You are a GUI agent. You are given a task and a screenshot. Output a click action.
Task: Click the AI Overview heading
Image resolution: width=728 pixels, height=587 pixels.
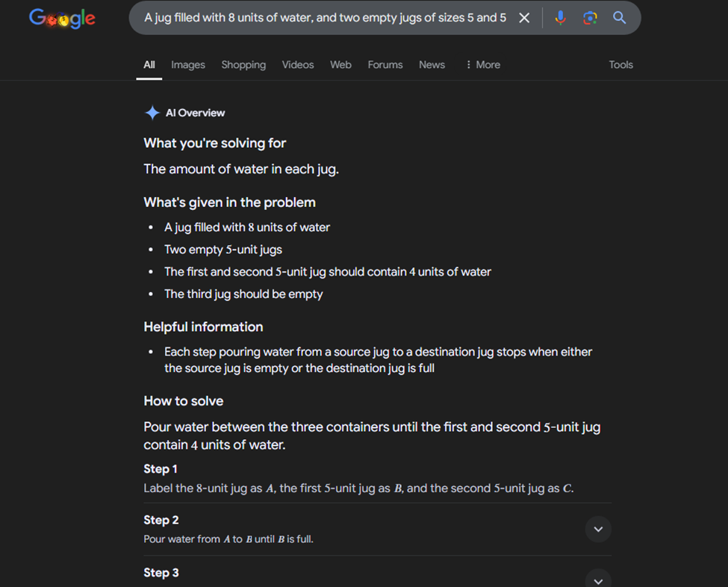(194, 112)
